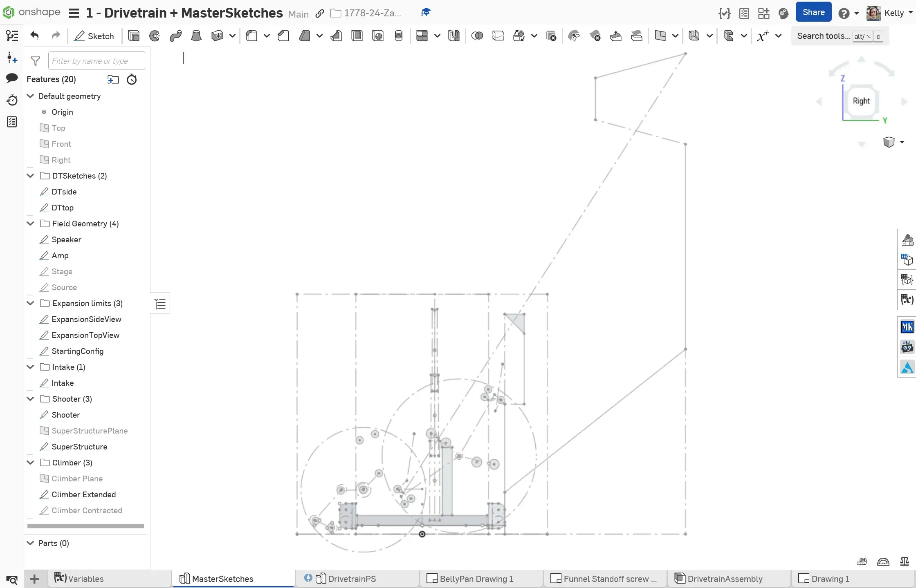The width and height of the screenshot is (916, 588).
Task: Select the Fillet tool
Action: 251,36
